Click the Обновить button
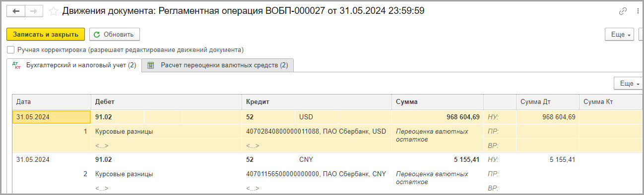This screenshot has width=644, height=195. [x=115, y=34]
